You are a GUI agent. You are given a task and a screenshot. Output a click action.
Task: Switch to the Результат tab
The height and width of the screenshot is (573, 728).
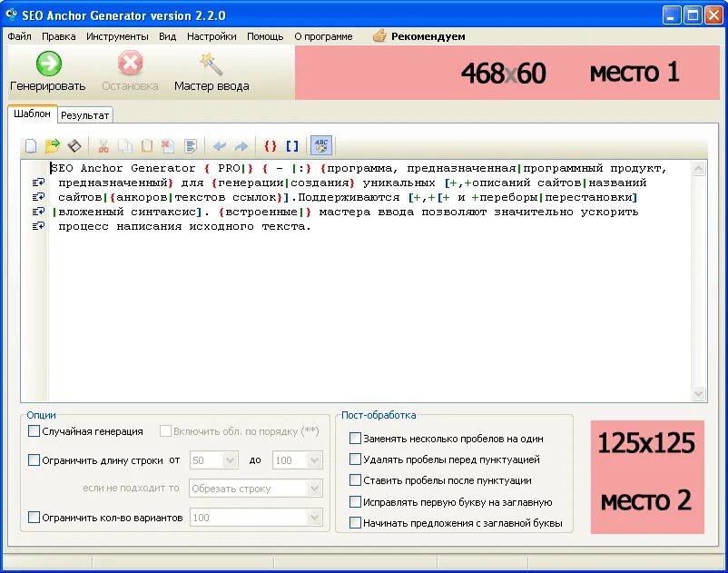coord(85,115)
